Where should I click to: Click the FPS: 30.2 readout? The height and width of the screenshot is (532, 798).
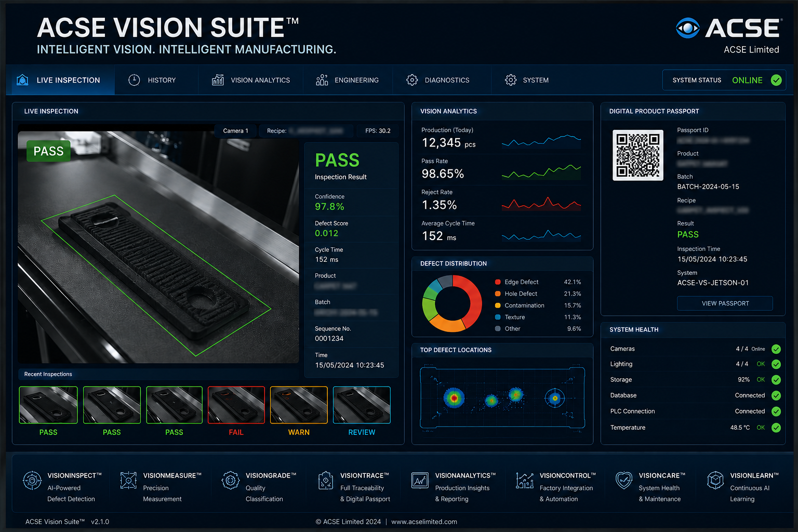point(378,131)
